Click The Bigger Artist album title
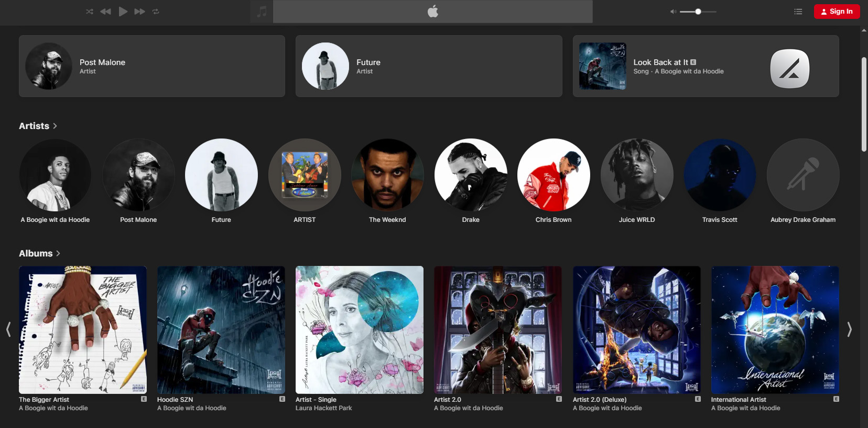Viewport: 868px width, 428px height. (44, 400)
